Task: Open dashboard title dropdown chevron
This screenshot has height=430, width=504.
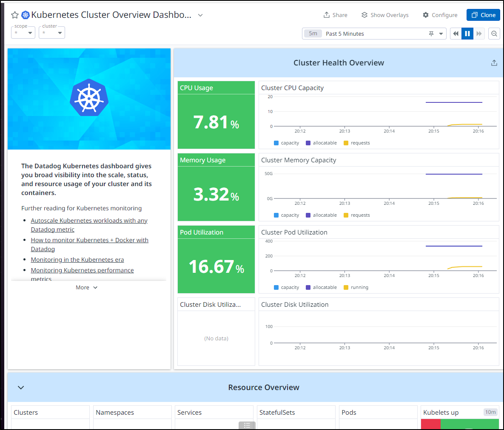Action: (200, 15)
